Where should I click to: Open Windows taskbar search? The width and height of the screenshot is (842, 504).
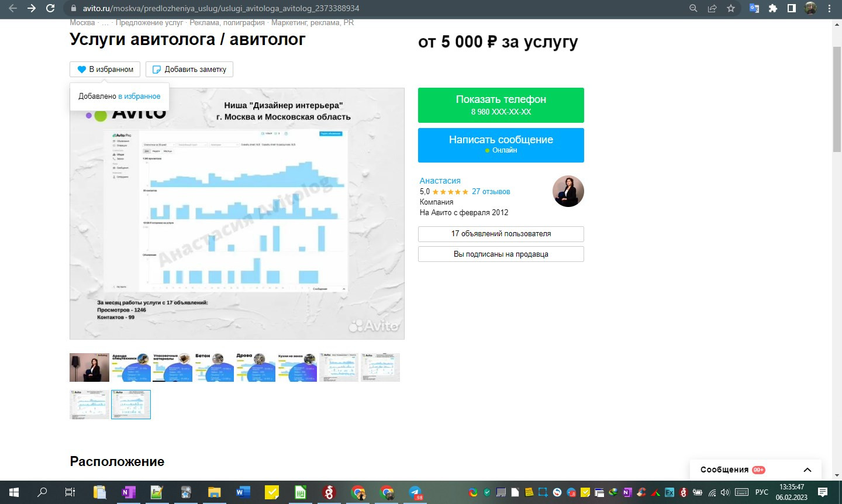click(x=42, y=492)
